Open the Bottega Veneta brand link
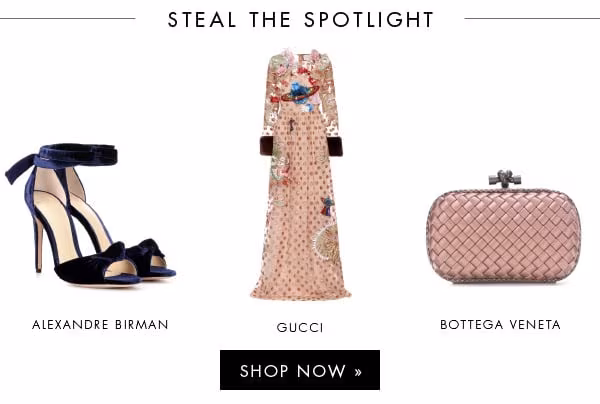Viewport: 600px width, 404px height. click(x=500, y=324)
